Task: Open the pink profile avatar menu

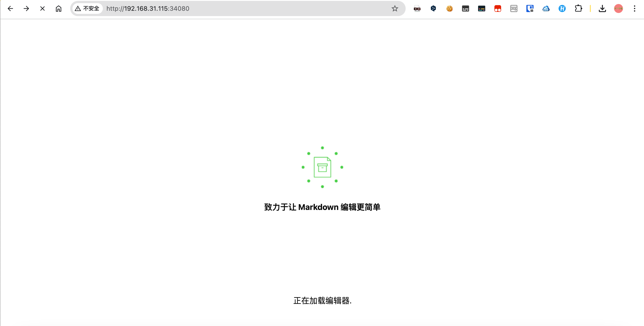Action: pos(619,8)
